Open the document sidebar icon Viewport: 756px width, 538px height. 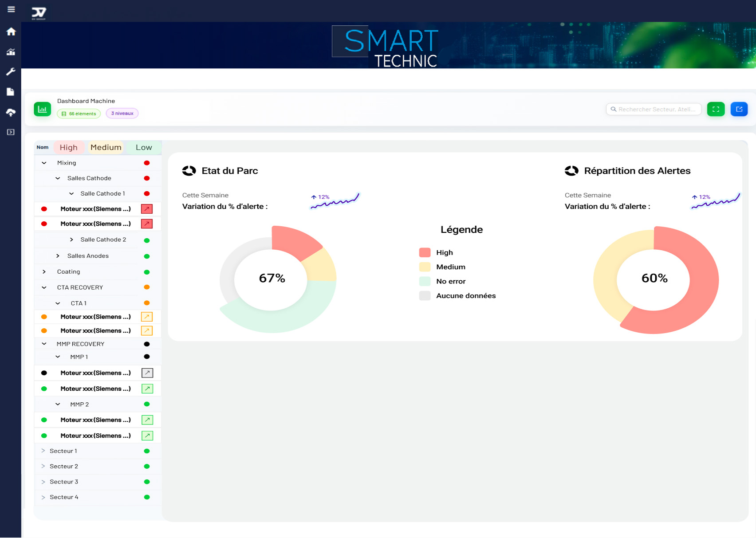pyautogui.click(x=11, y=92)
